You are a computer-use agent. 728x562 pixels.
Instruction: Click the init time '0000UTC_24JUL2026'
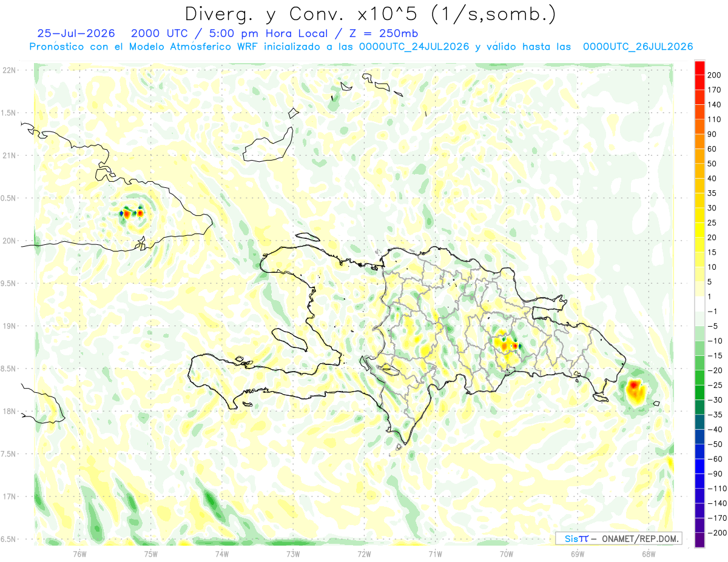[x=414, y=47]
